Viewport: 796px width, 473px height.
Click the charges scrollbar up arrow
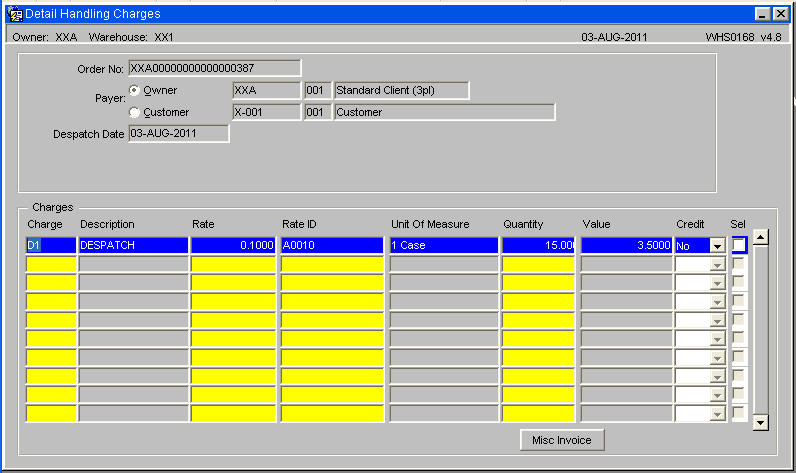click(760, 237)
